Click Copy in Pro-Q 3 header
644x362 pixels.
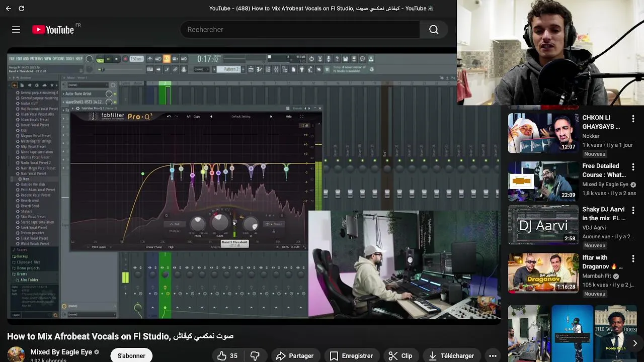[x=197, y=116]
